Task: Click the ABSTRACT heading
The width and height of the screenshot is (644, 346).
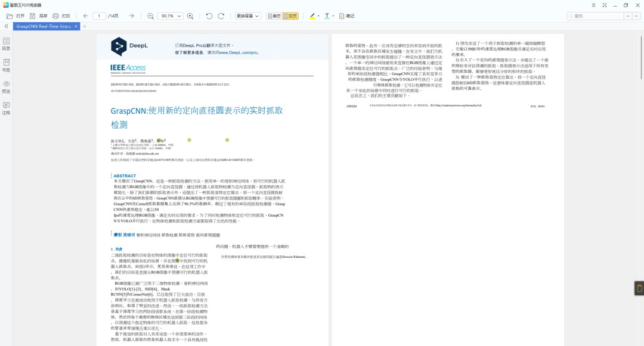Action: (x=125, y=176)
